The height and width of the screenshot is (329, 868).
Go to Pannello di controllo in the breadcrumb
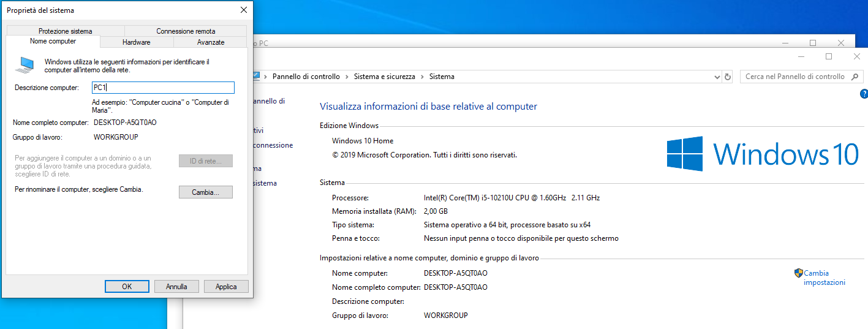tap(306, 77)
